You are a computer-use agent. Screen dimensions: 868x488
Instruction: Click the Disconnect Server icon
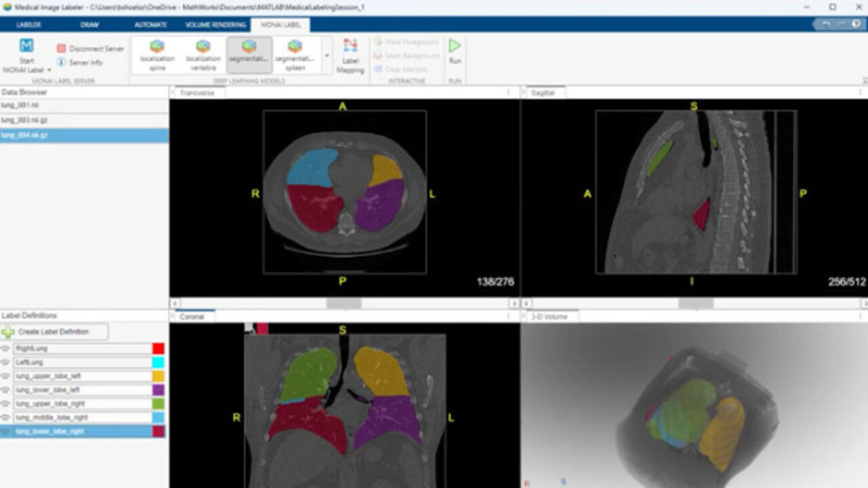click(62, 49)
